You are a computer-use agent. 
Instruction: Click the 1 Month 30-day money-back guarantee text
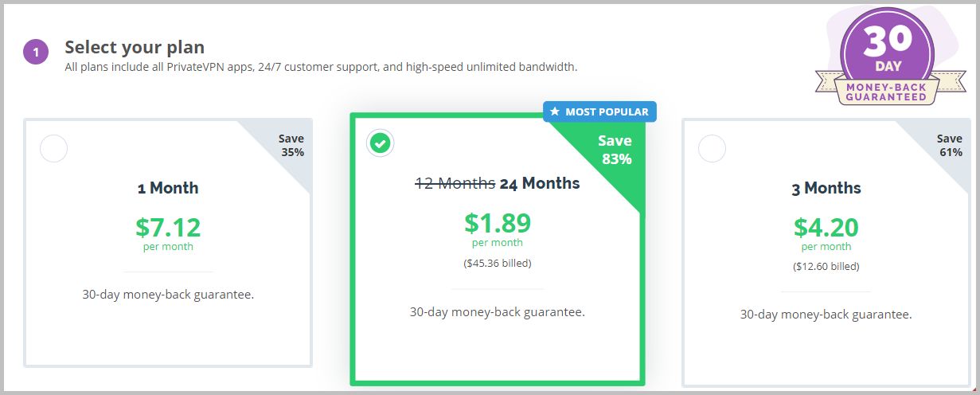168,294
